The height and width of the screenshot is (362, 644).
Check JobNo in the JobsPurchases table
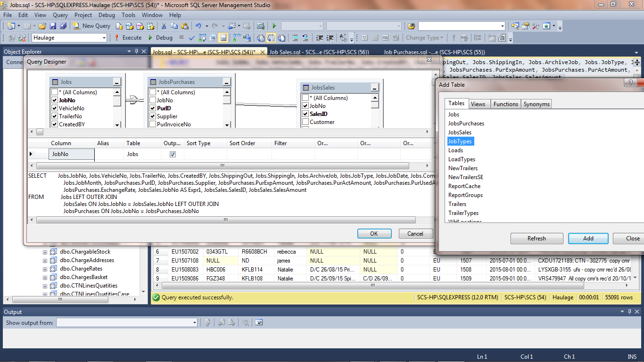[153, 100]
